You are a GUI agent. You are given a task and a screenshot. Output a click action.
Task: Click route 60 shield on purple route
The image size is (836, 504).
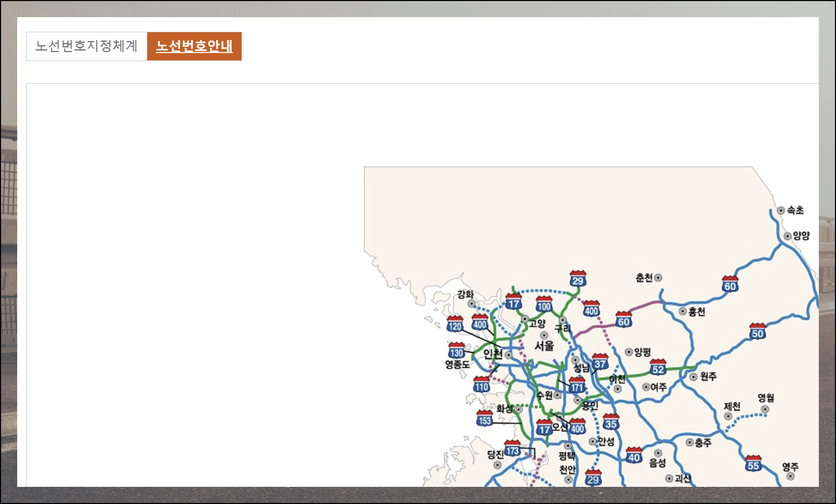624,320
